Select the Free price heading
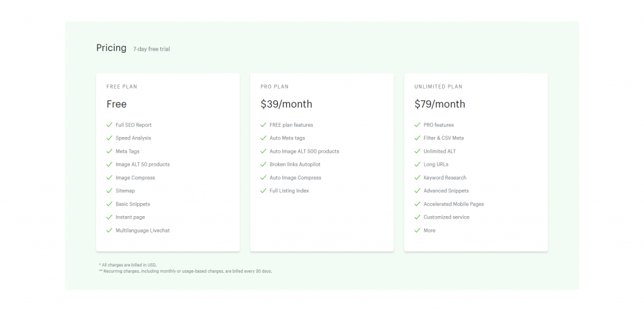 click(x=116, y=104)
